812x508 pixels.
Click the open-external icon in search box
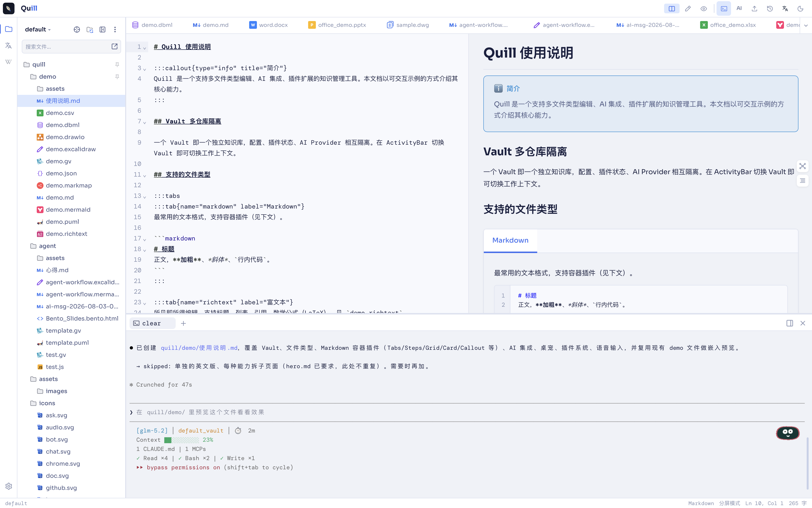114,46
